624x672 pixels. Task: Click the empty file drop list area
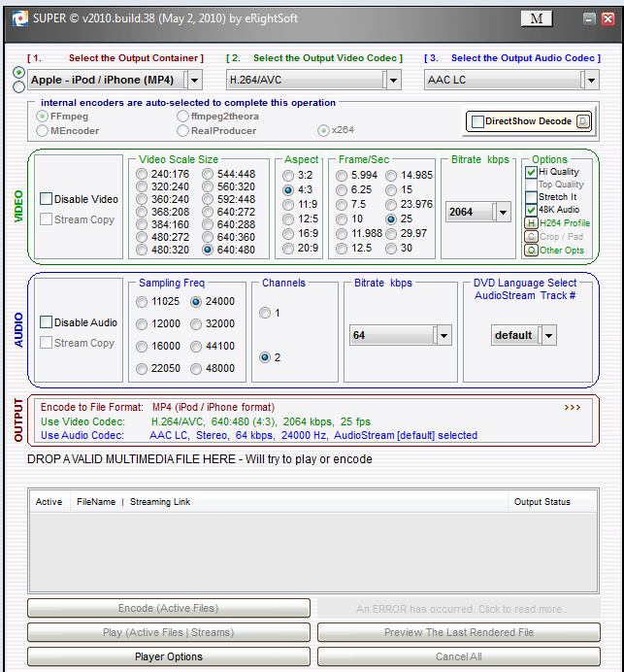(313, 553)
